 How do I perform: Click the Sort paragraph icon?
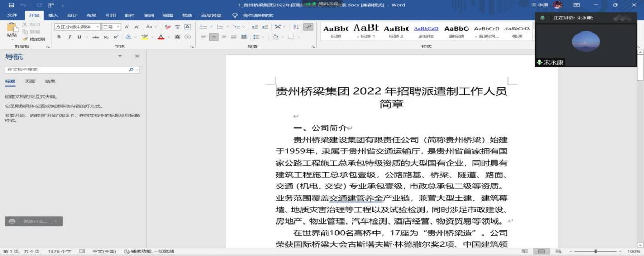[296, 27]
